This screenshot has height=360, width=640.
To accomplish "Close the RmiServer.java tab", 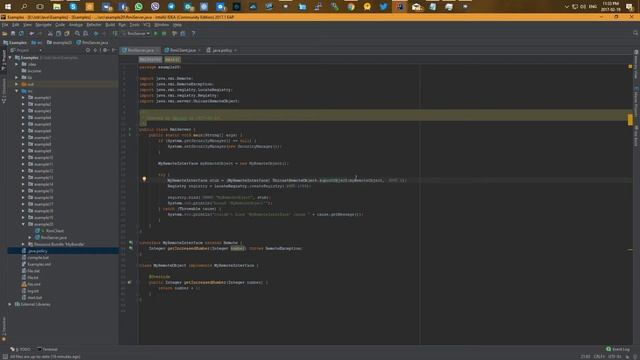I will coord(157,50).
